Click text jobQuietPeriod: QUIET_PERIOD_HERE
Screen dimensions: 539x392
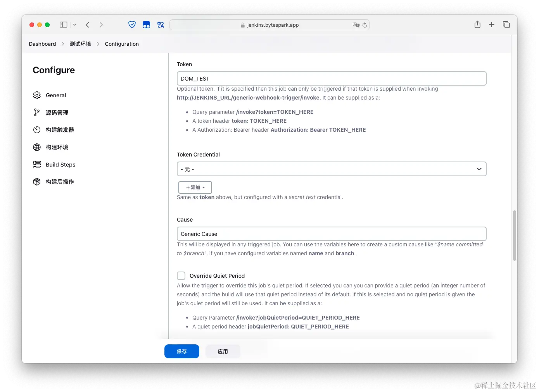tap(298, 327)
